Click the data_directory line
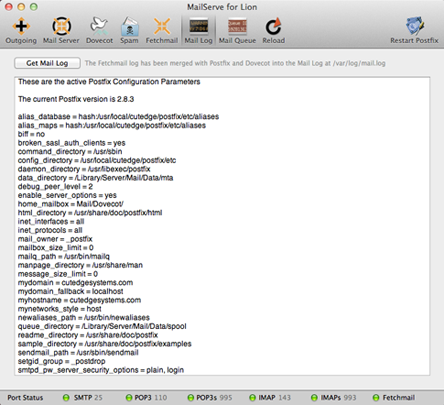The image size is (444, 405). (95, 178)
